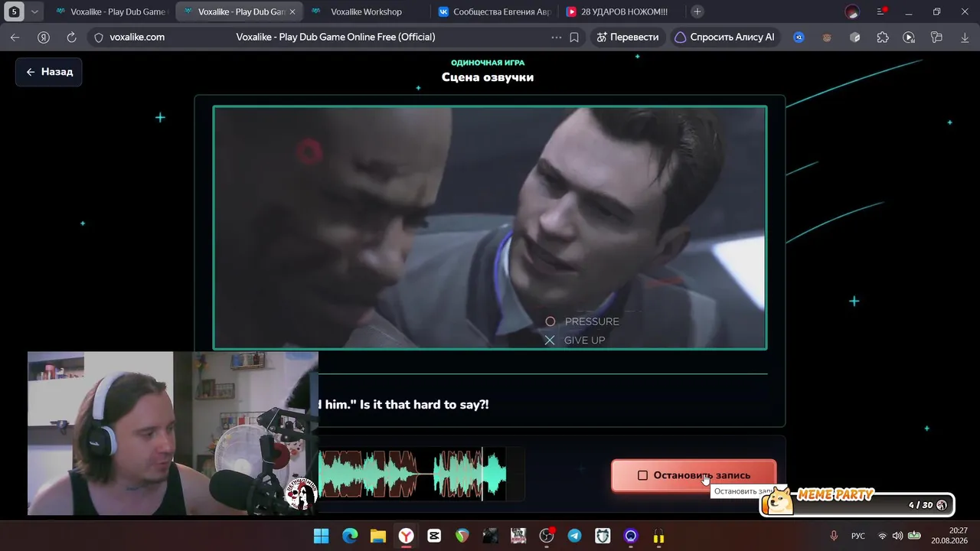Open the extensions puzzle piece menu
Viewport: 980px width, 551px height.
point(883,37)
